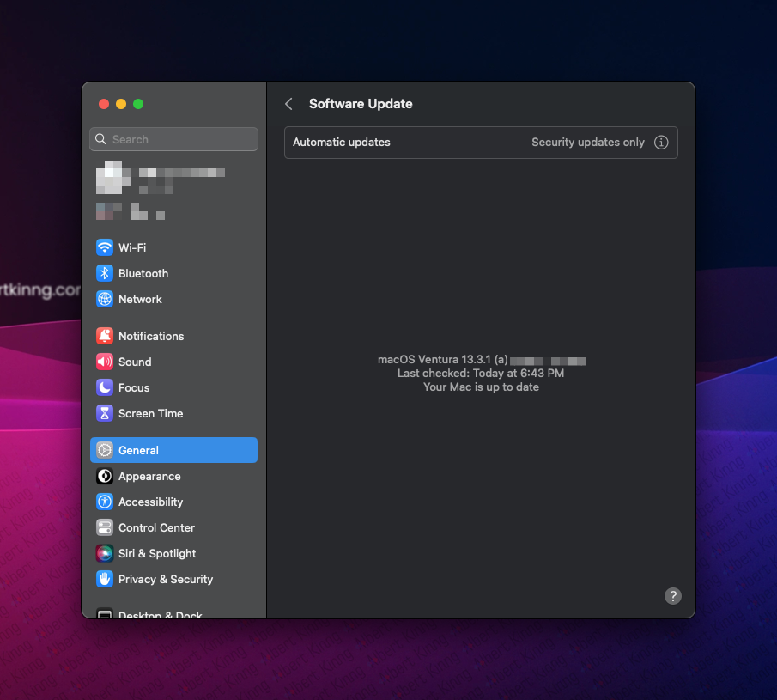Select Sound label in sidebar
Viewport: 777px width, 700px height.
pyautogui.click(x=135, y=362)
